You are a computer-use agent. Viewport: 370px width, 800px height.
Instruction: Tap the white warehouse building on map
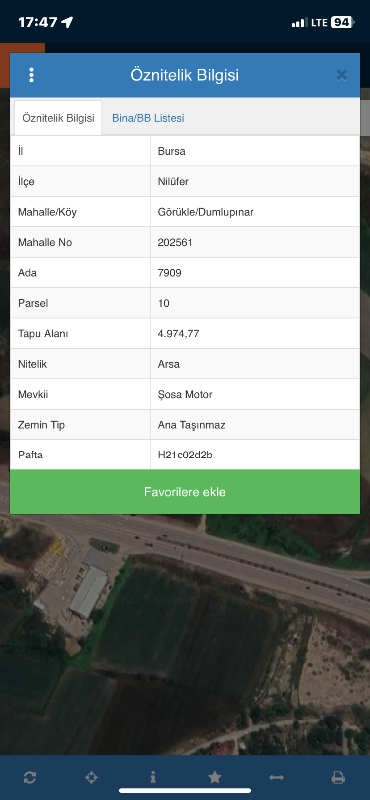[x=89, y=592]
